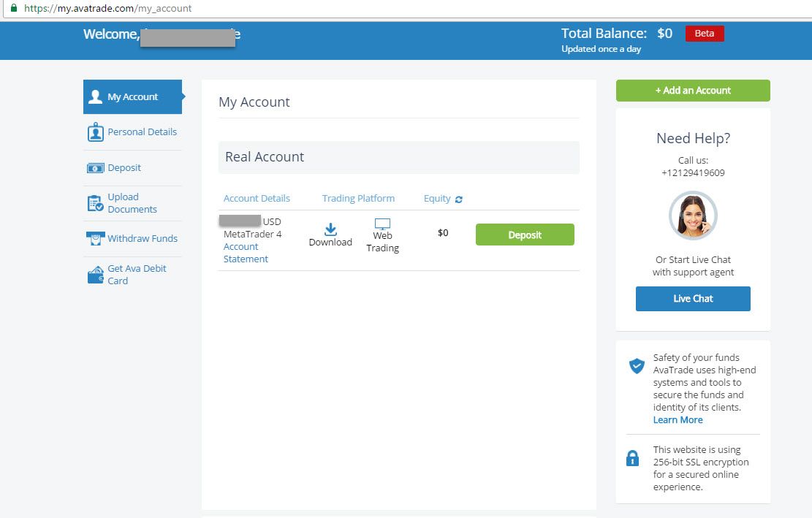
Task: Click the $0 equity value
Action: pyautogui.click(x=443, y=233)
